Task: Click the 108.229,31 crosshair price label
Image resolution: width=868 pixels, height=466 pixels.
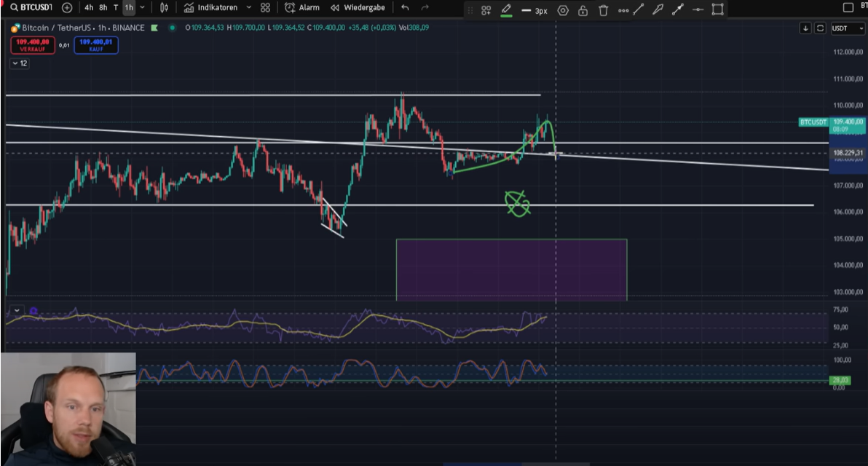Action: 848,153
